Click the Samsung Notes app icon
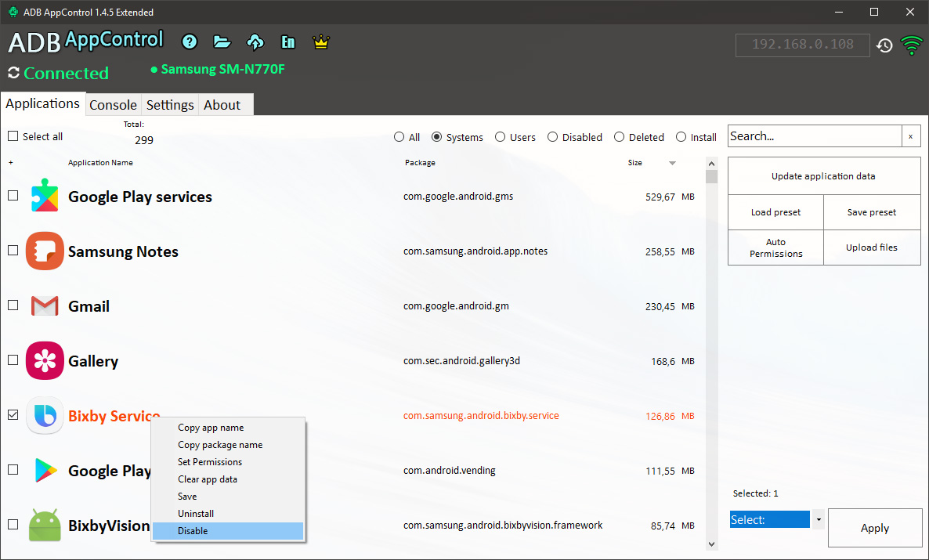Image resolution: width=929 pixels, height=560 pixels. (x=45, y=251)
